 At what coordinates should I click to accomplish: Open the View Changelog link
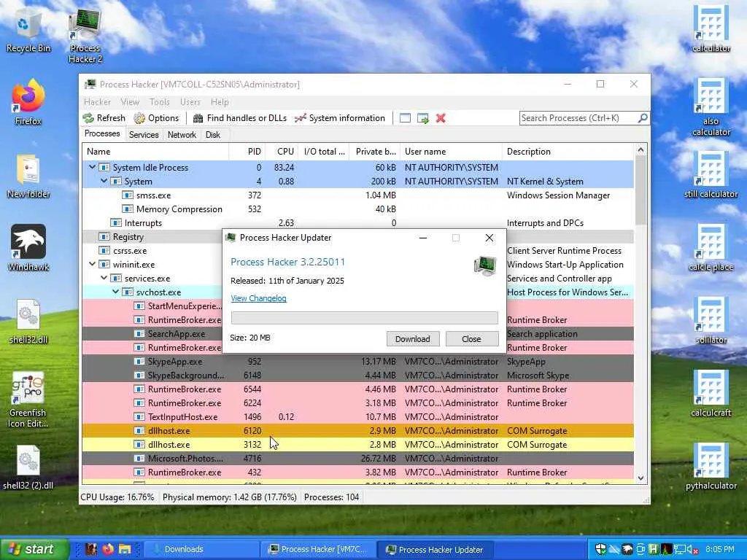[258, 298]
